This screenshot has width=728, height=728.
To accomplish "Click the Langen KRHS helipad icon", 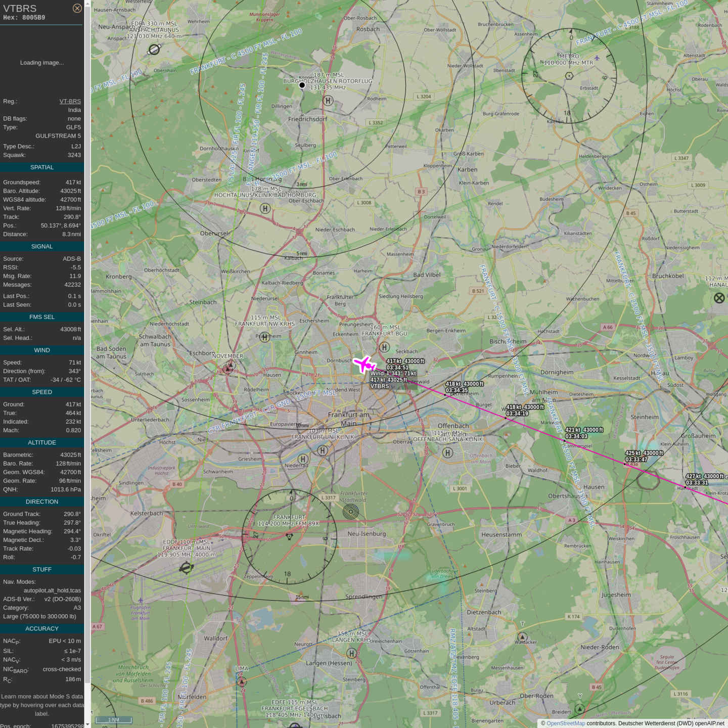I will point(351,653).
